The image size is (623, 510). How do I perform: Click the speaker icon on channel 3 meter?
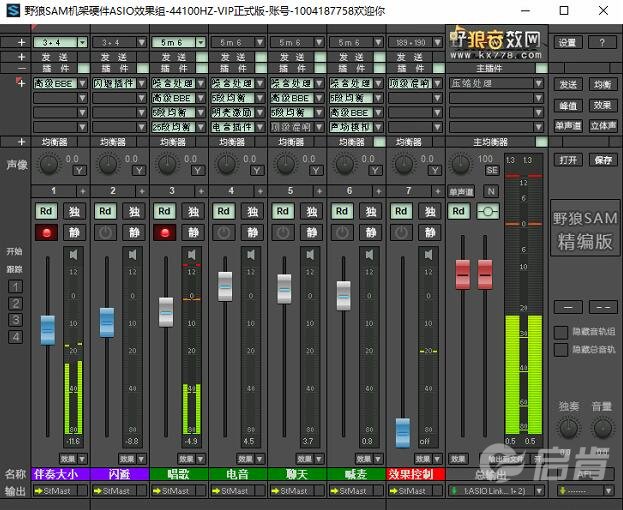point(192,255)
